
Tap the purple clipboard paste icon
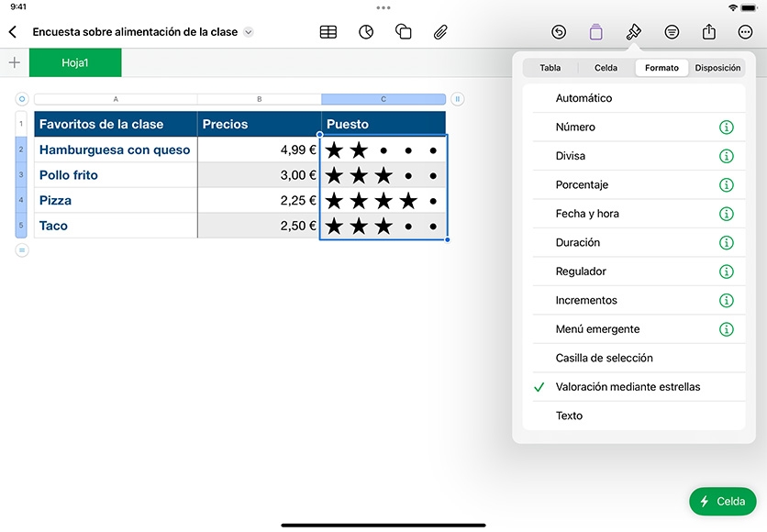(595, 32)
